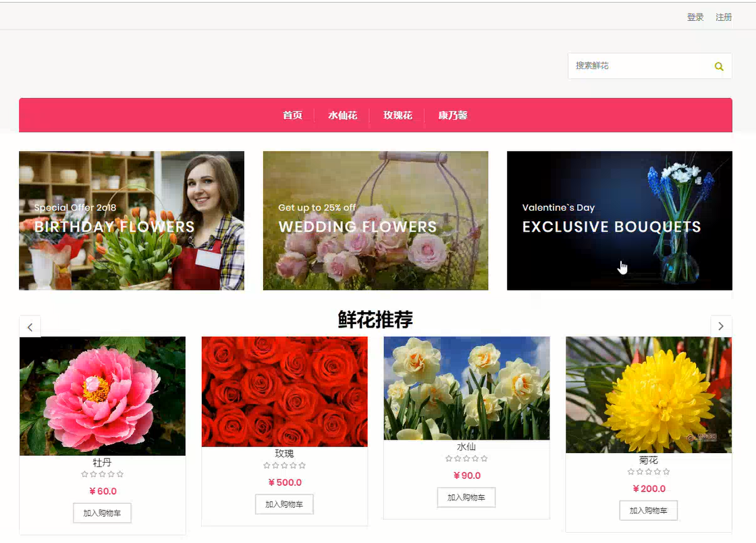The height and width of the screenshot is (543, 756).
Task: Open the Exclusive Bouquets banner
Action: [x=620, y=221]
